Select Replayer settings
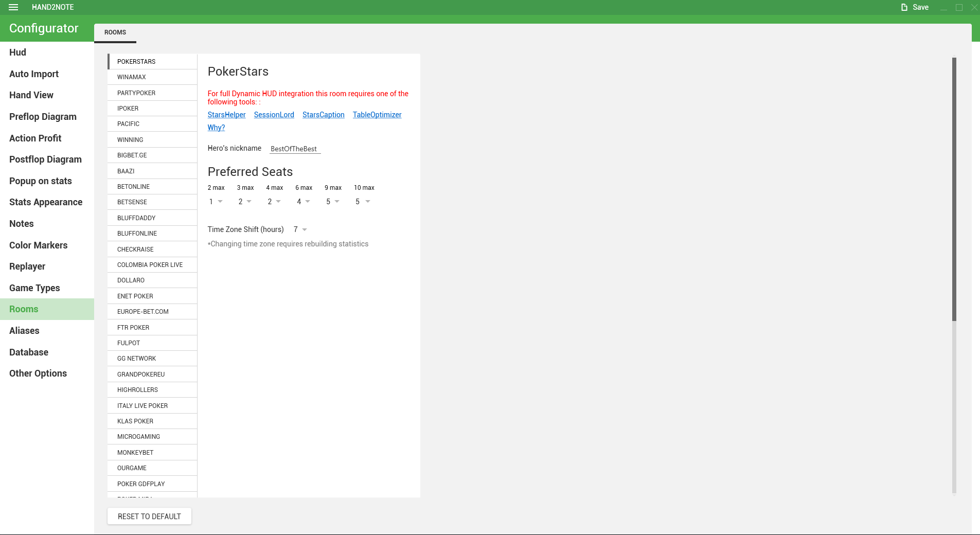The image size is (980, 535). point(47,266)
